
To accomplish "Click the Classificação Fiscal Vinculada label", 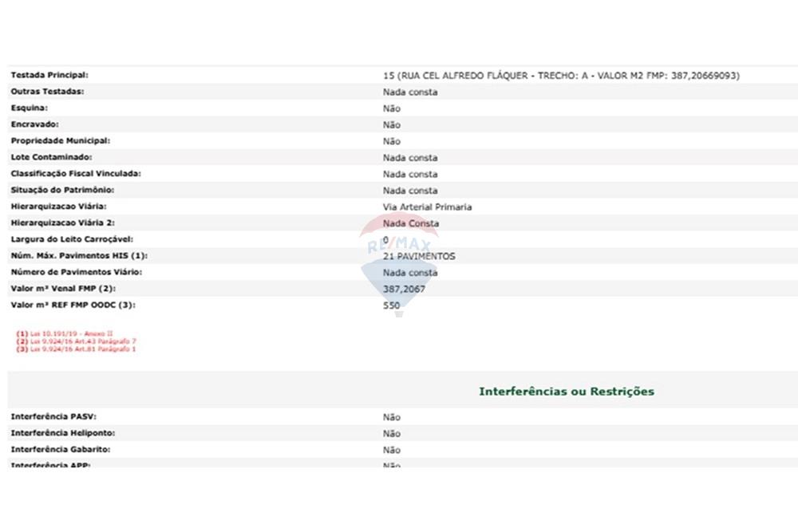I will pos(76,174).
